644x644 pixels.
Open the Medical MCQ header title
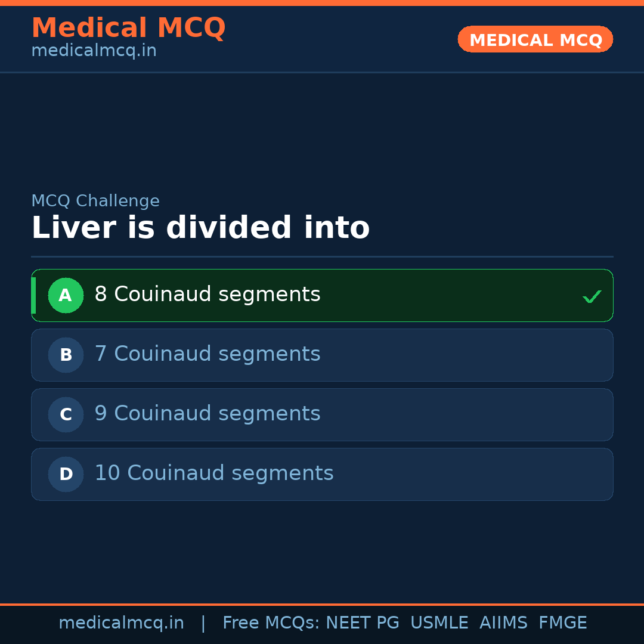pyautogui.click(x=128, y=28)
